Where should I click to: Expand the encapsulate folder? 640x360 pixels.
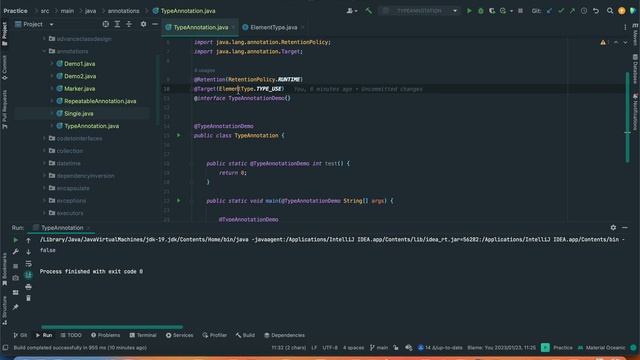pos(44,188)
